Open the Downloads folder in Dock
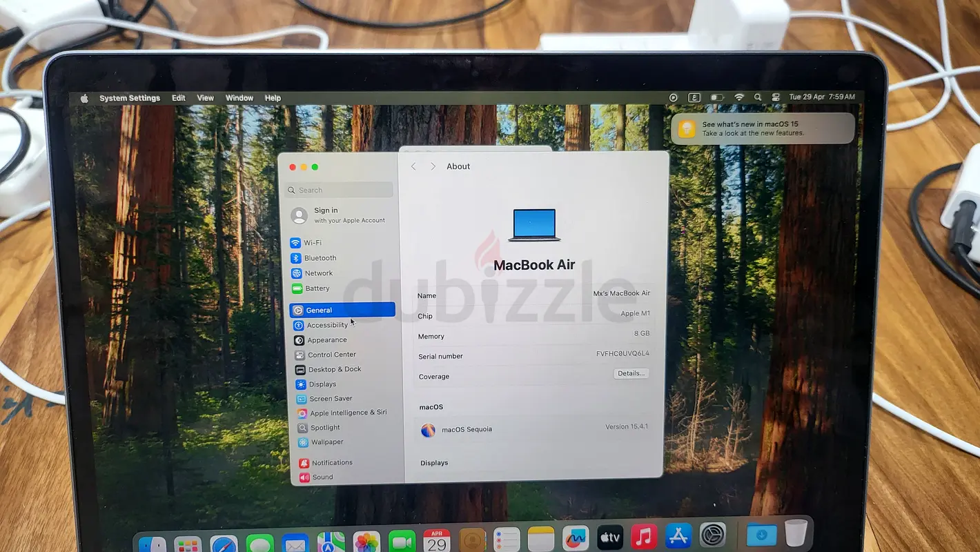The width and height of the screenshot is (980, 552). click(761, 535)
